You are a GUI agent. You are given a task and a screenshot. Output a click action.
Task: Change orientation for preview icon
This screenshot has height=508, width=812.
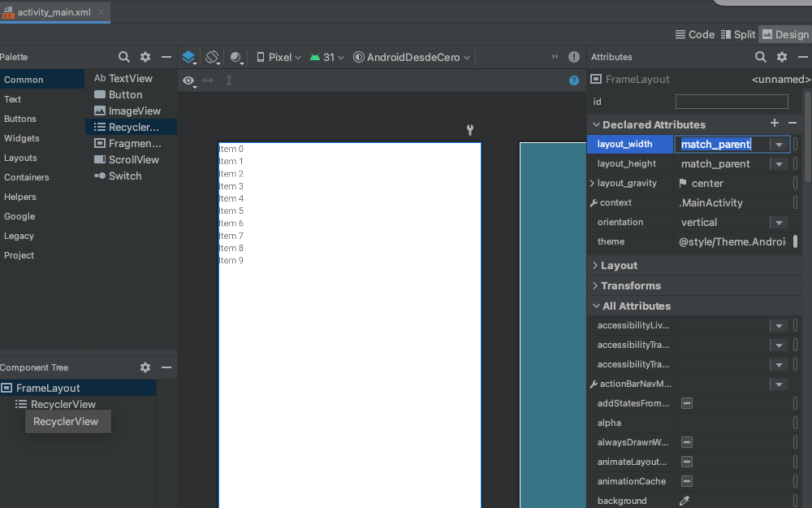212,57
